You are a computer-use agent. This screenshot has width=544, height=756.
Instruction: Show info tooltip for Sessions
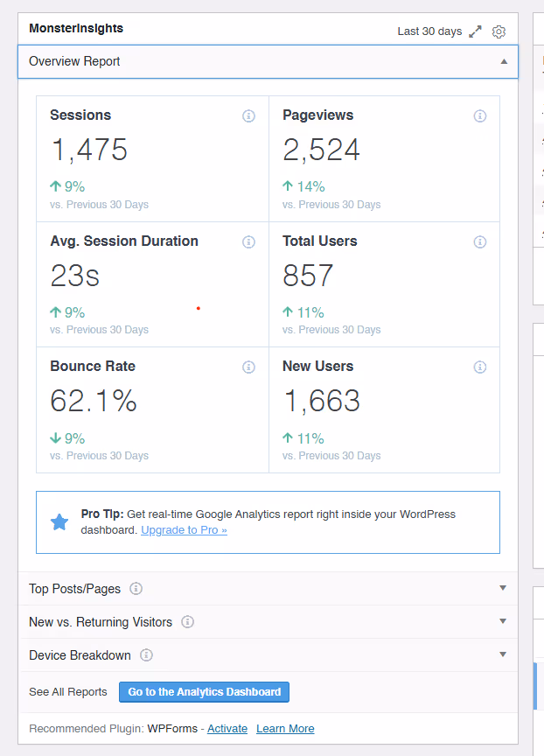point(248,115)
